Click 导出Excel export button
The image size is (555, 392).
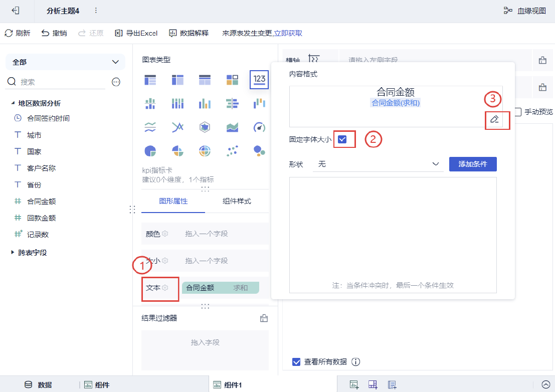[136, 33]
